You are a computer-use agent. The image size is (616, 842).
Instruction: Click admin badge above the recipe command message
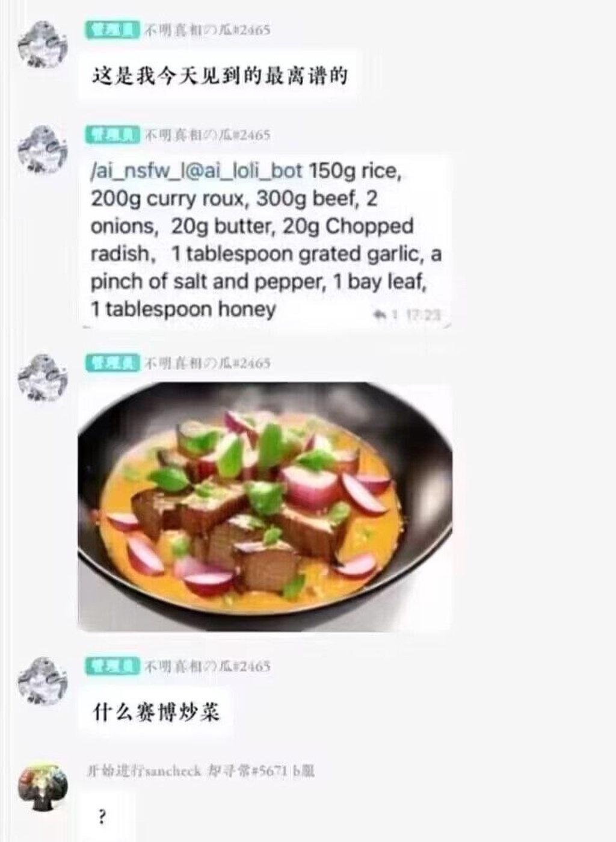click(x=112, y=134)
